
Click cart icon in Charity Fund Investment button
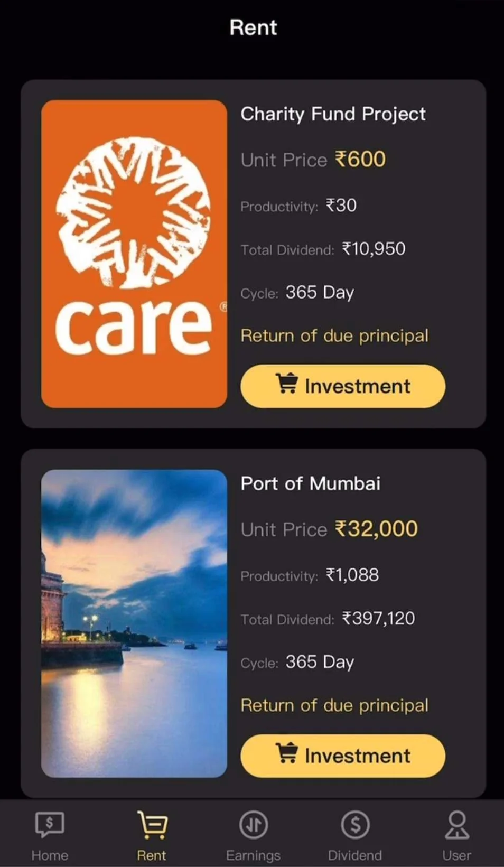[286, 384]
